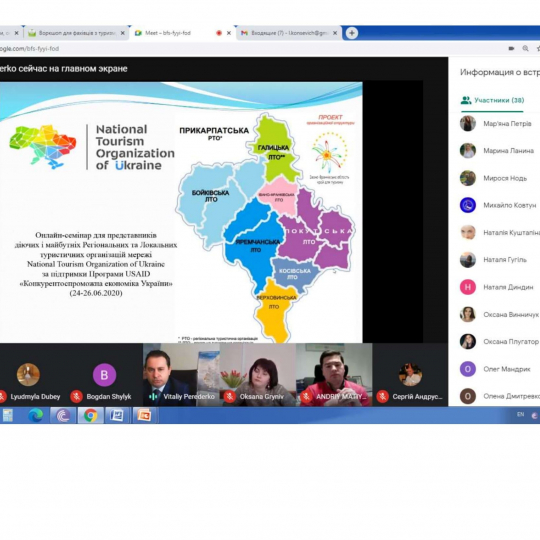Select participant Олег Мандрик

click(x=500, y=369)
